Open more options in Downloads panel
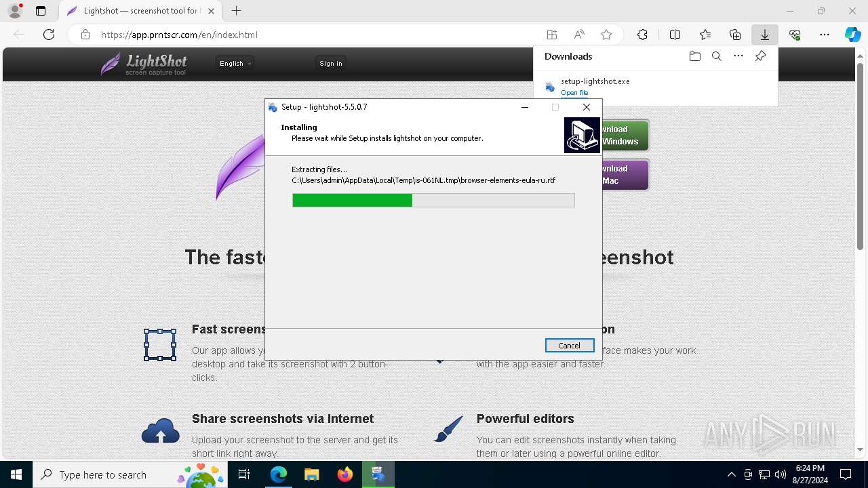The width and height of the screenshot is (868, 488). 738,56
